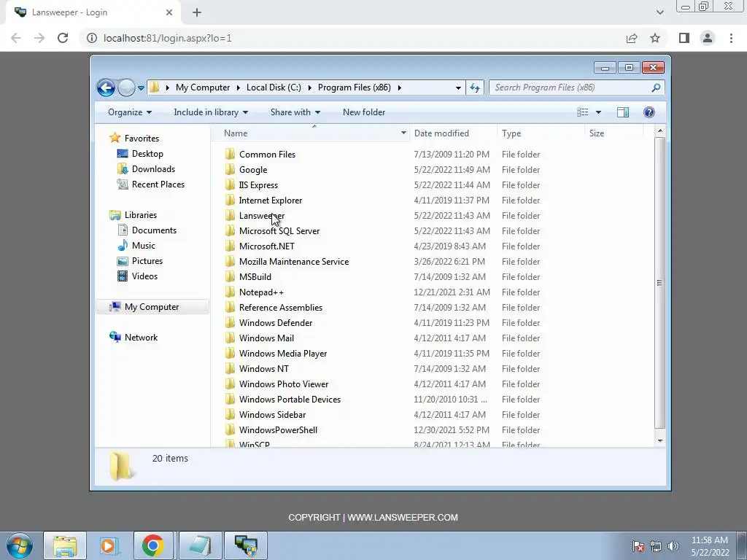747x560 pixels.
Task: Select Local Disk (C:) breadcrumb segment
Action: click(x=274, y=87)
